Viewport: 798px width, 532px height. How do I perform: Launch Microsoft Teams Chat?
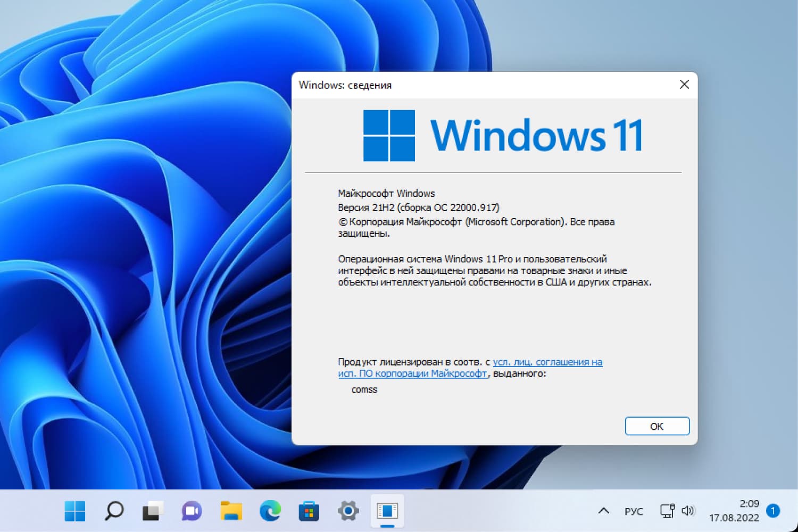[x=191, y=511]
